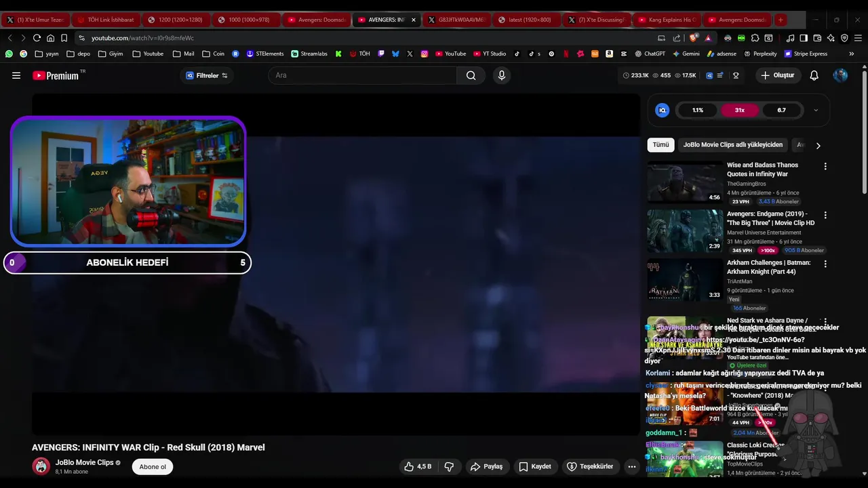868x488 pixels.
Task: Open the depo bookmarks folder
Action: coord(78,54)
